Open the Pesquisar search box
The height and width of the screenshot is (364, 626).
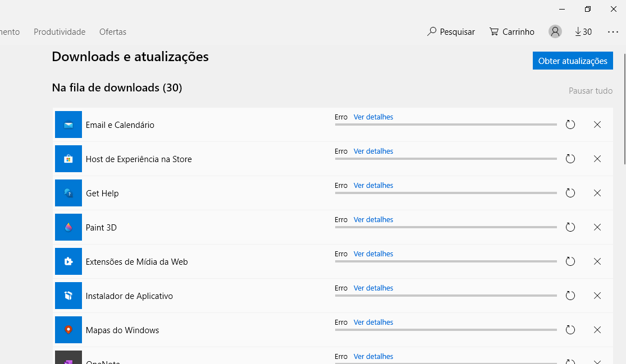[451, 32]
